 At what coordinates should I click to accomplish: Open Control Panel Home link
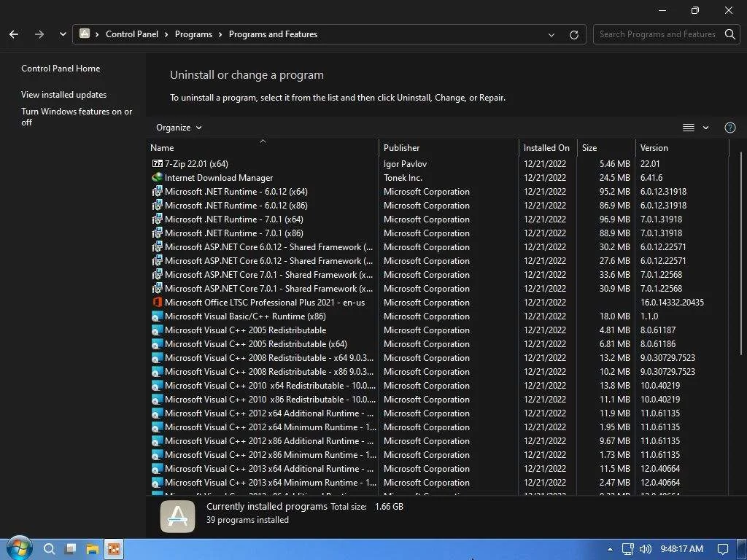61,69
